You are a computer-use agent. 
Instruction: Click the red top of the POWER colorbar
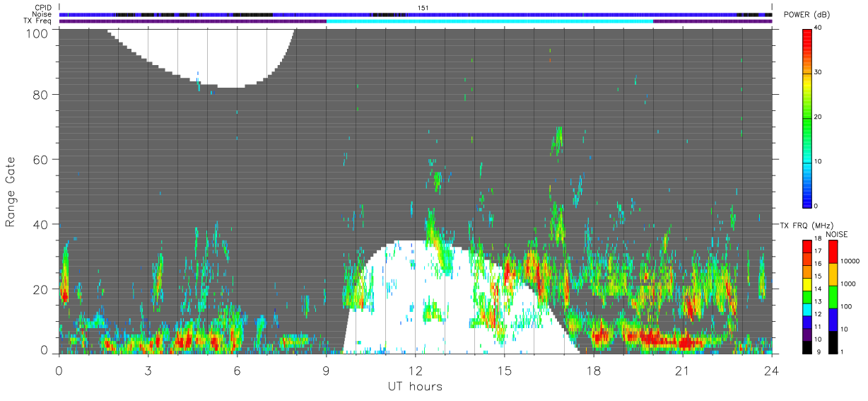pos(807,39)
